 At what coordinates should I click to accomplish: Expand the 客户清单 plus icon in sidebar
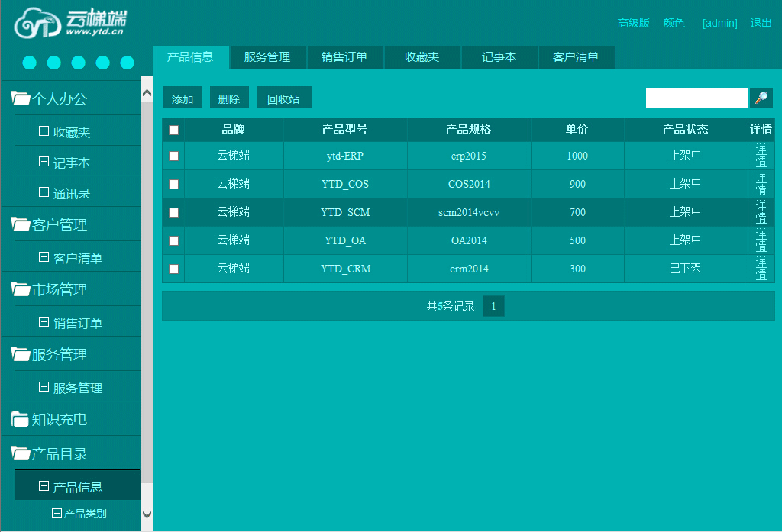click(44, 256)
